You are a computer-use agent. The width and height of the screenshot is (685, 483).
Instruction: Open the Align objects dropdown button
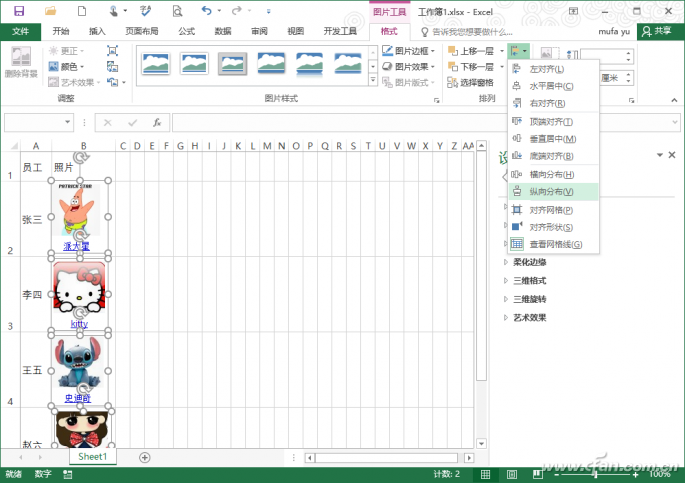point(519,52)
